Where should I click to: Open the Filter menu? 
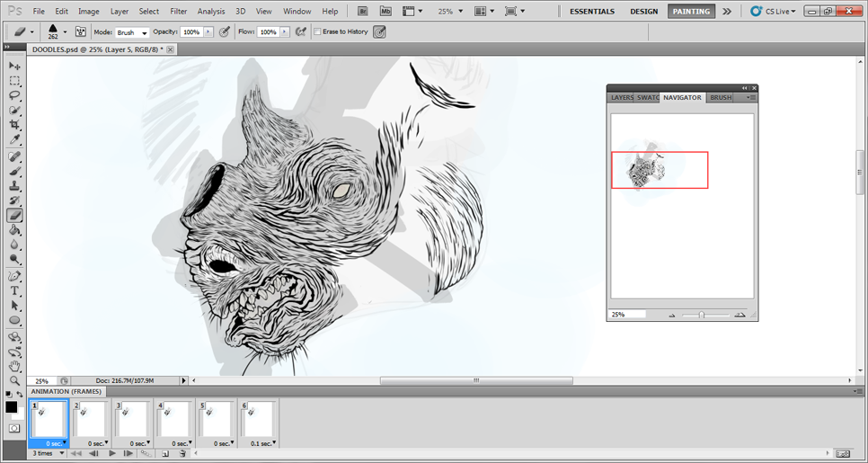[x=179, y=12]
